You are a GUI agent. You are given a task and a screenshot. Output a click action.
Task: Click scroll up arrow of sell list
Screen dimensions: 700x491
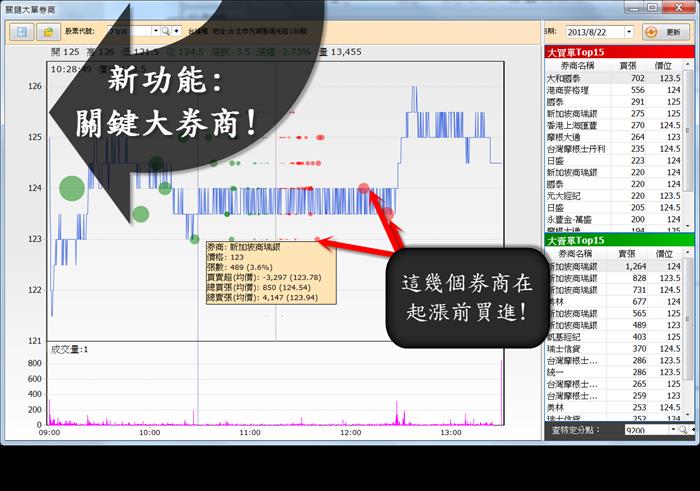tap(688, 253)
